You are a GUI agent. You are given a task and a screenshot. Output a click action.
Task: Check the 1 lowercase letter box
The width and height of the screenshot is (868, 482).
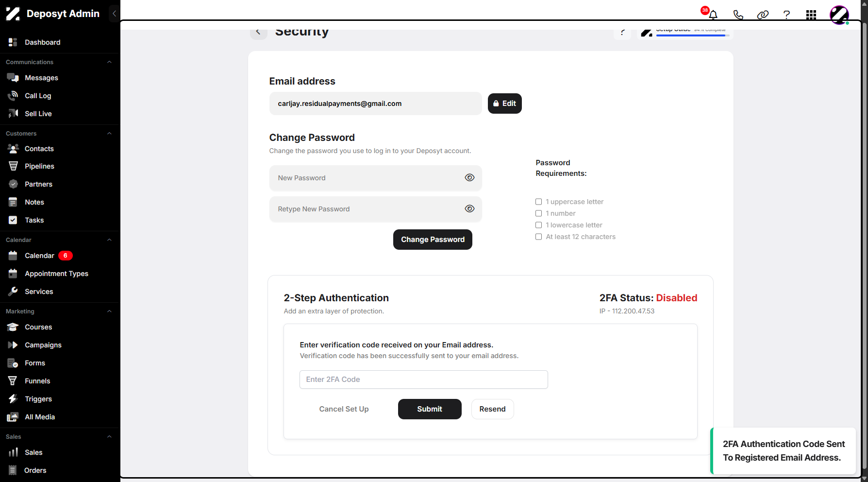[538, 225]
